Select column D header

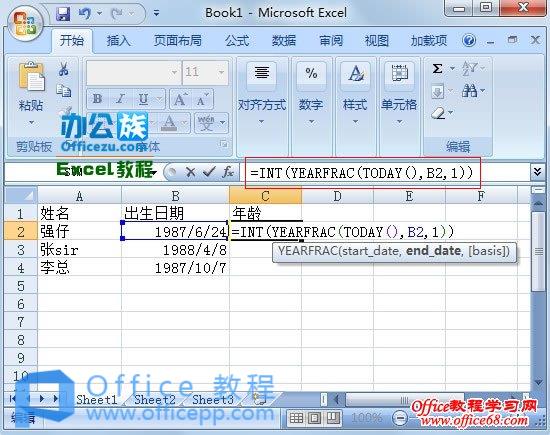[337, 195]
